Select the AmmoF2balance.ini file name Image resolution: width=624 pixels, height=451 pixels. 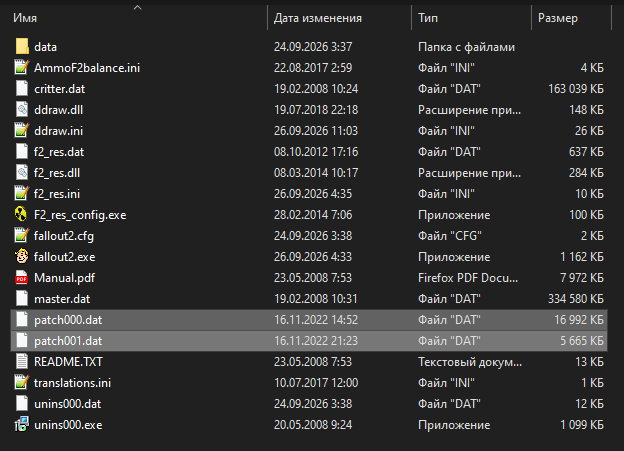point(87,68)
